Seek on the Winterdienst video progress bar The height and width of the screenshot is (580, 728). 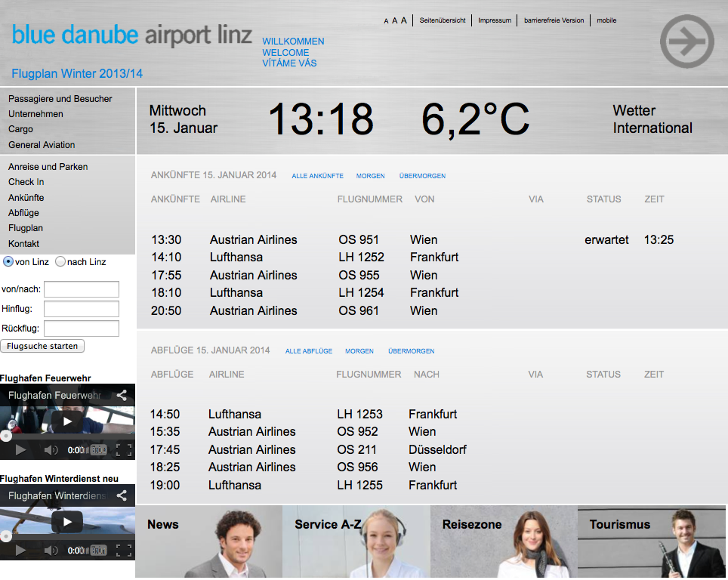pos(67,537)
